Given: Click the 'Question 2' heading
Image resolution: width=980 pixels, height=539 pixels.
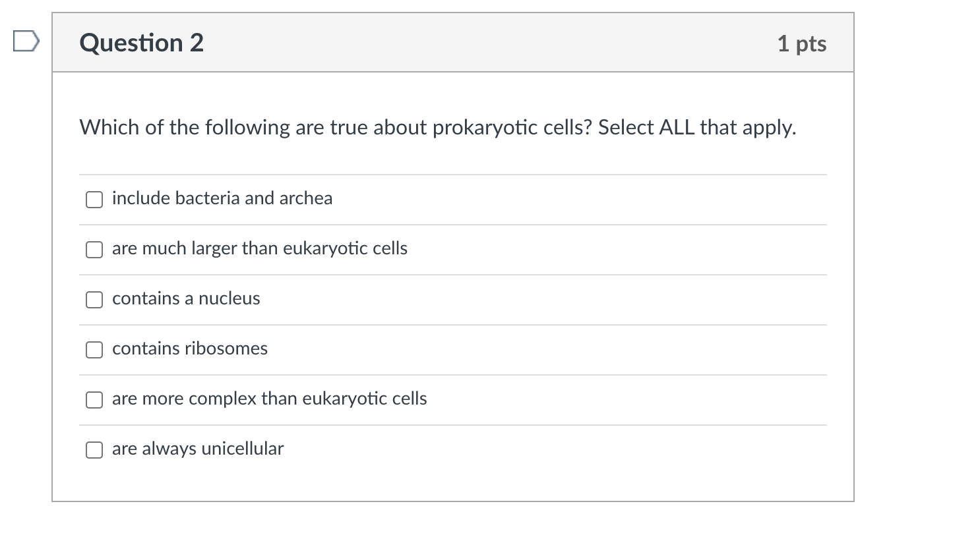Looking at the screenshot, I should pos(142,43).
